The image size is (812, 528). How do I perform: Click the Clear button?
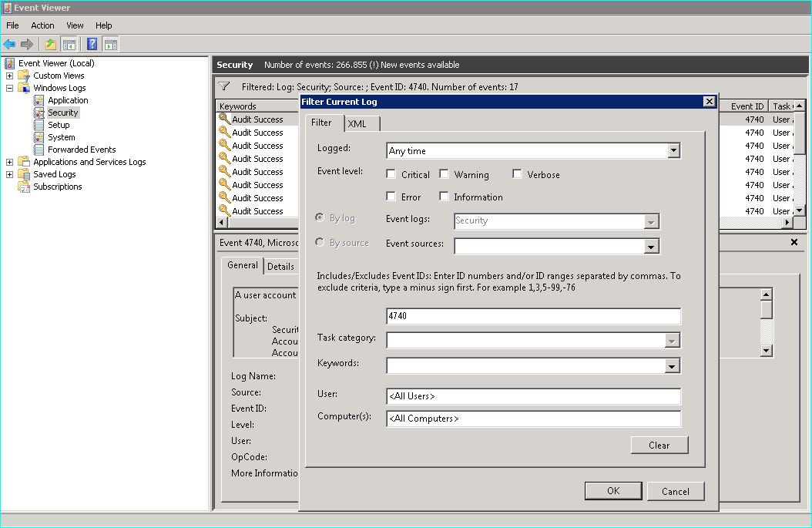click(x=659, y=445)
